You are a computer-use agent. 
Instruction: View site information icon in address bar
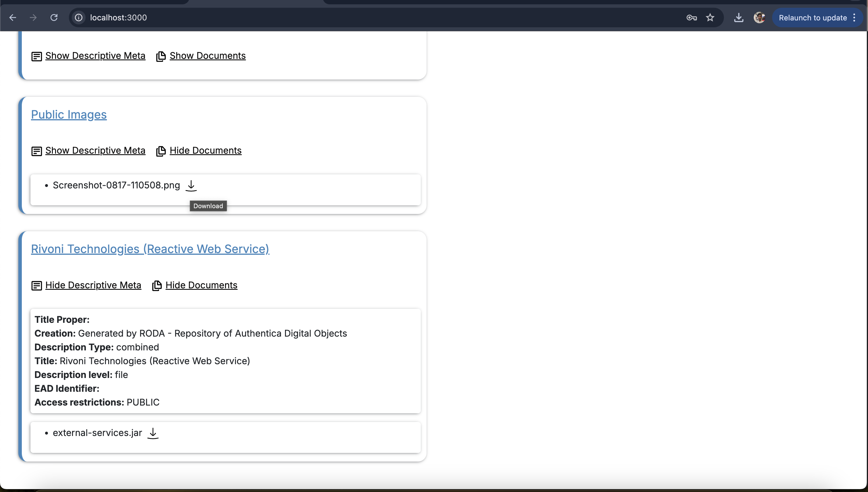point(79,18)
